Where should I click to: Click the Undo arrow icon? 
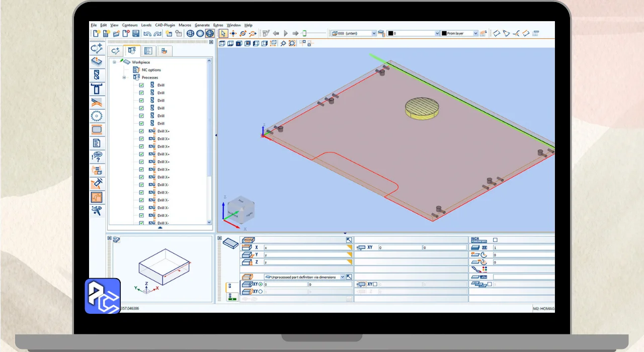tap(147, 33)
